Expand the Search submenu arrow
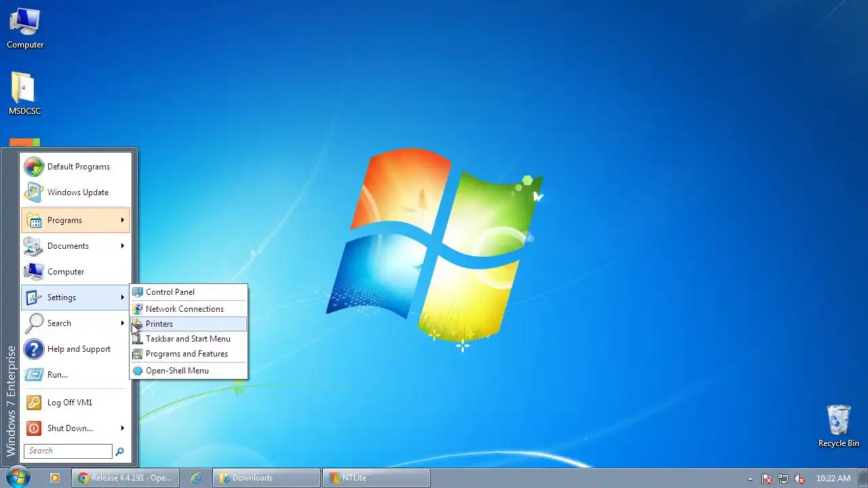 pos(123,323)
